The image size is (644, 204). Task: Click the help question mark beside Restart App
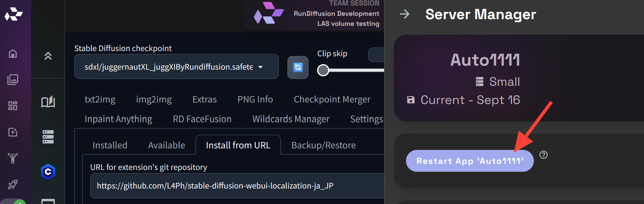(544, 155)
